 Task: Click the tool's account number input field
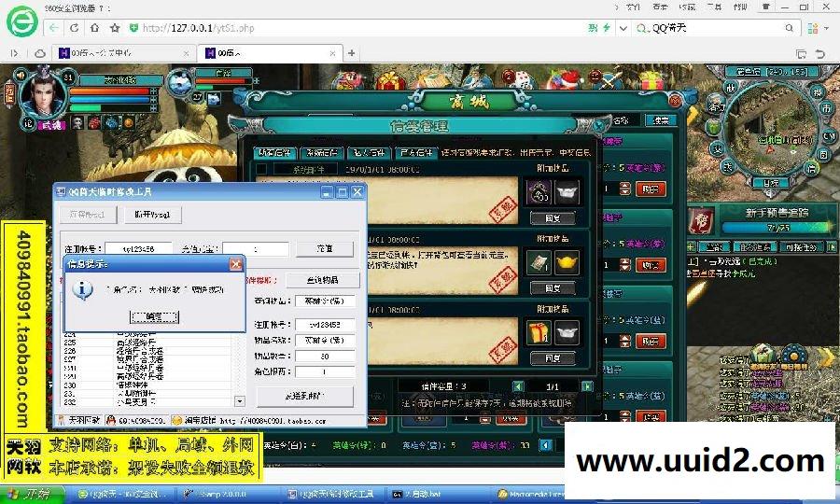point(139,249)
